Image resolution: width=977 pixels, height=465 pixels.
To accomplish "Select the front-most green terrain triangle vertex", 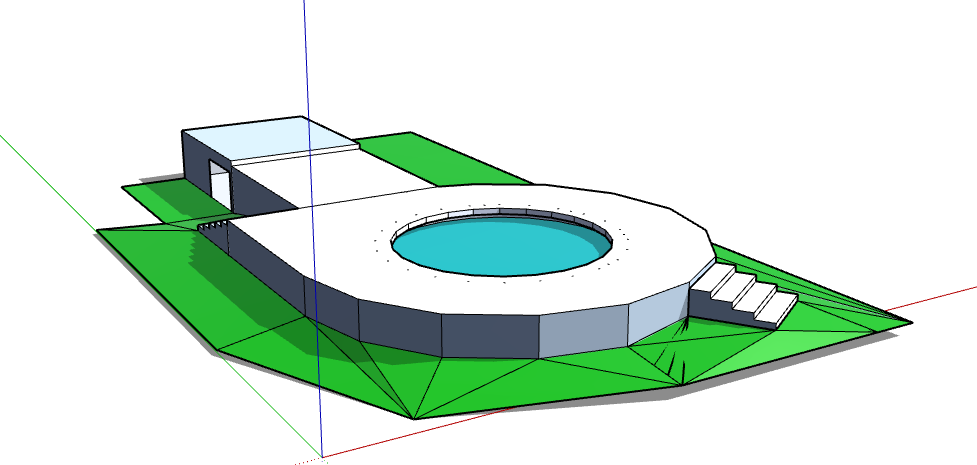I will point(414,419).
